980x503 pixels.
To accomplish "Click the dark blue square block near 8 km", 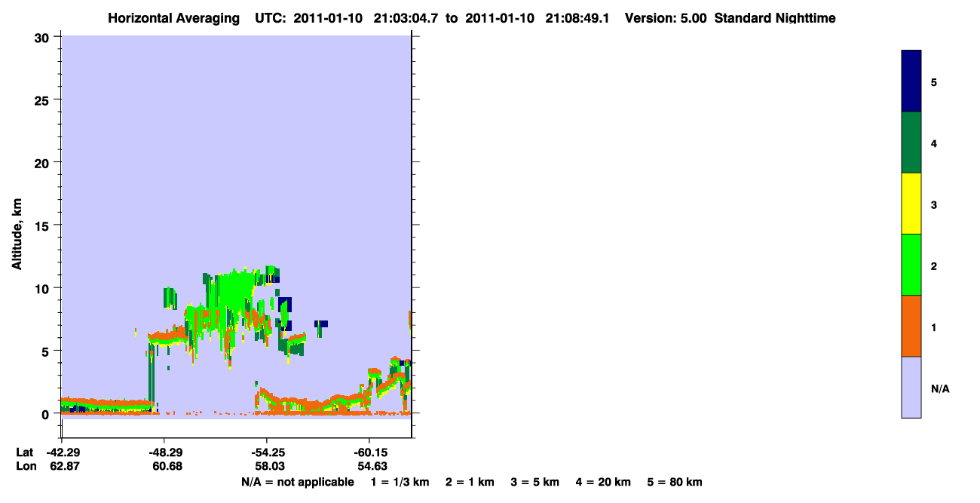I will click(x=284, y=304).
